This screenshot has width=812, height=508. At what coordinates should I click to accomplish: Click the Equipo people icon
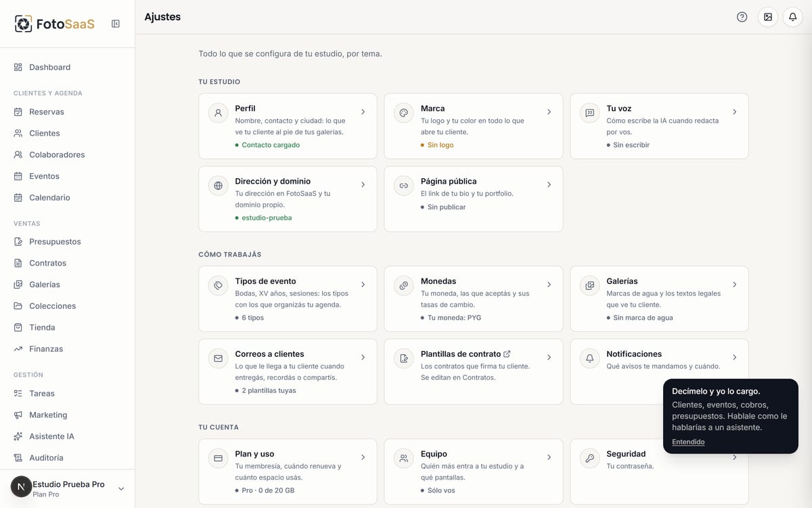tap(404, 459)
